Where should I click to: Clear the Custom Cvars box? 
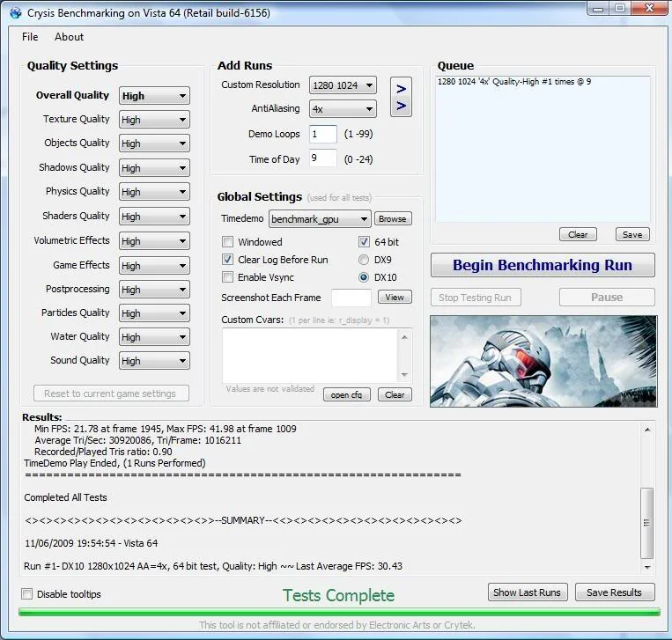pos(395,394)
